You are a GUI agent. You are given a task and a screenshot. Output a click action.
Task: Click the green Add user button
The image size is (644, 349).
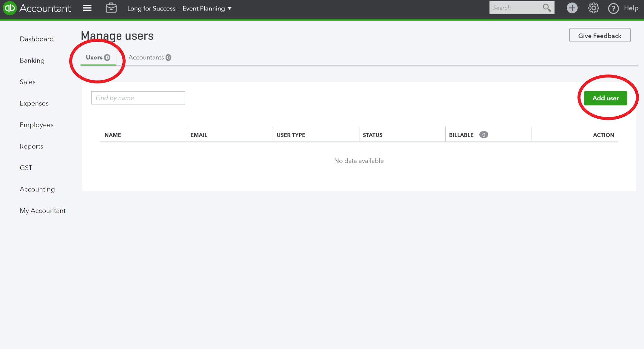(605, 98)
